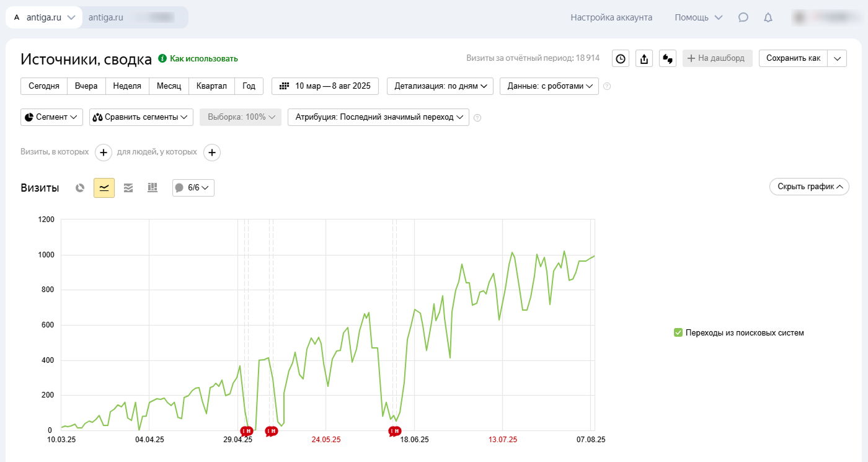Open the chat messages icon
Screen dimensions: 868x462
pos(743,17)
